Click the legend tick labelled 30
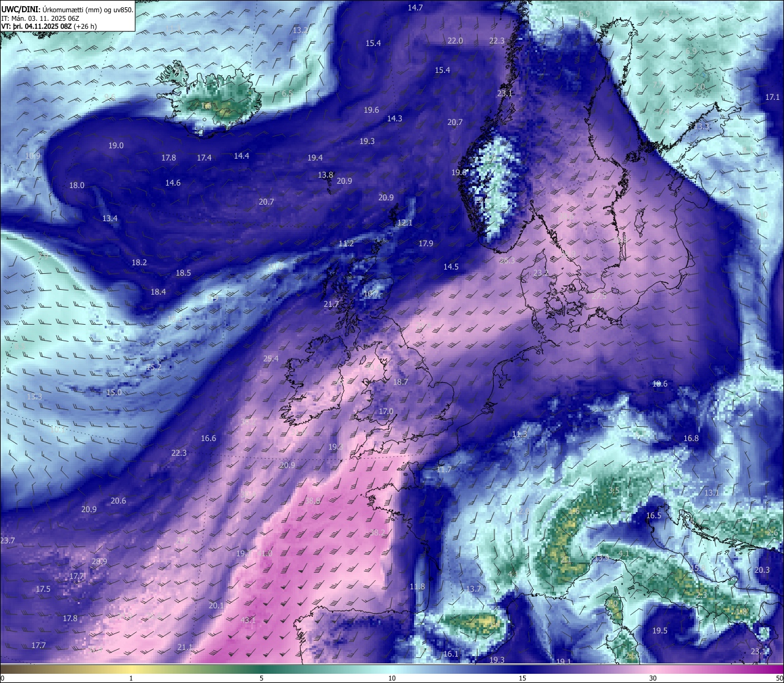784x683 pixels. tap(653, 678)
